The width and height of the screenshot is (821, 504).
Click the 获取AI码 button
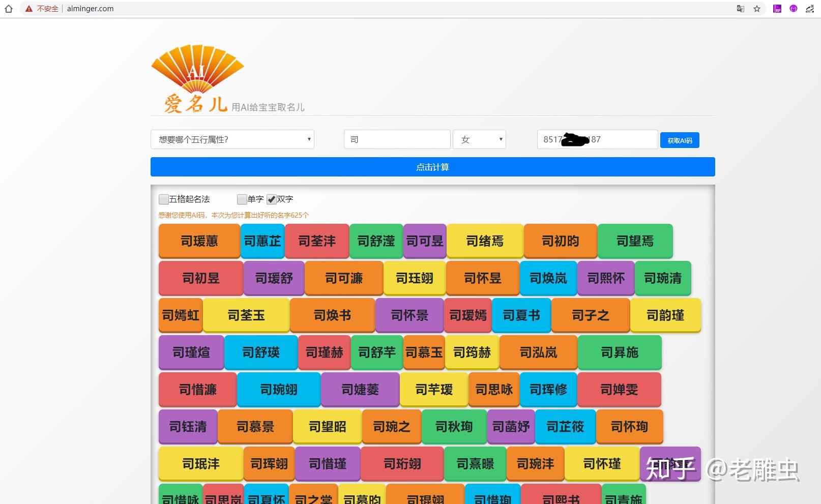pyautogui.click(x=680, y=140)
